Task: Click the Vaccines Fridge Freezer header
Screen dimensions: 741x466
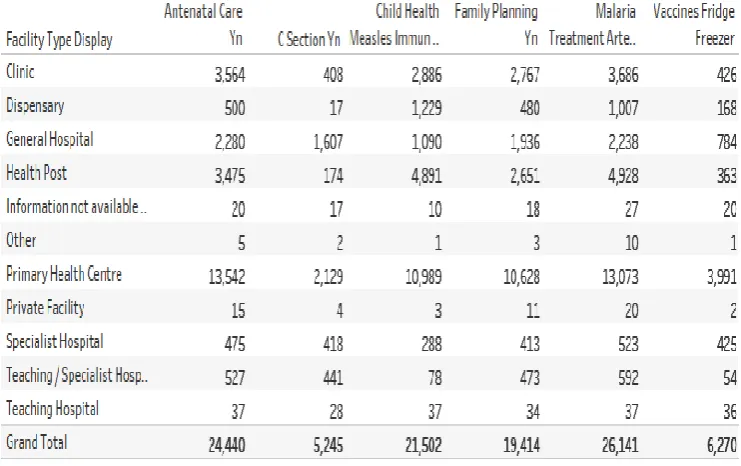Action: coord(694,25)
